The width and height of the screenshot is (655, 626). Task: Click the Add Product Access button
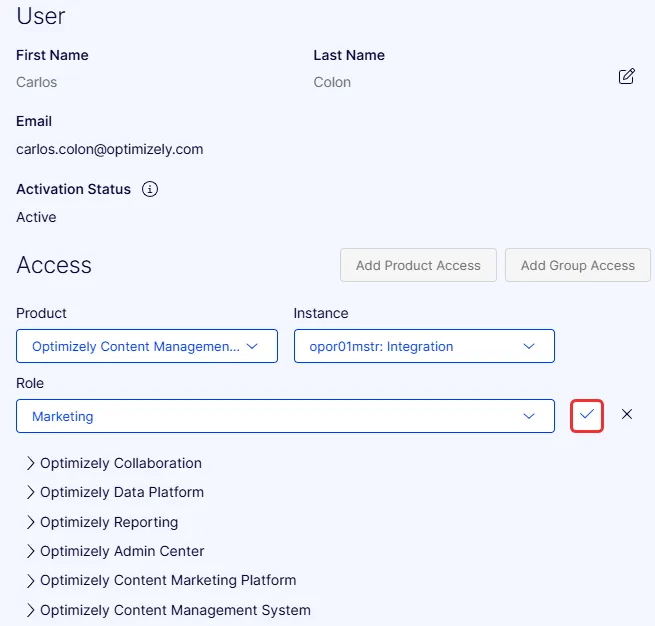(418, 265)
